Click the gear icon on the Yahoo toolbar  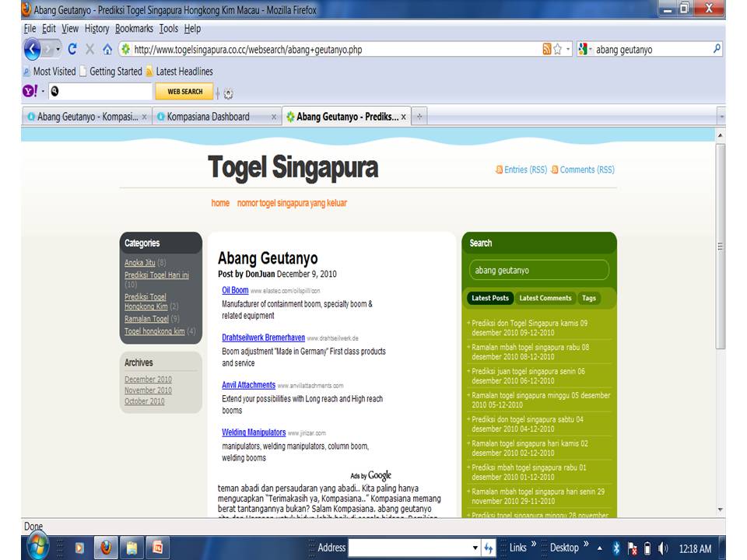coord(227,92)
